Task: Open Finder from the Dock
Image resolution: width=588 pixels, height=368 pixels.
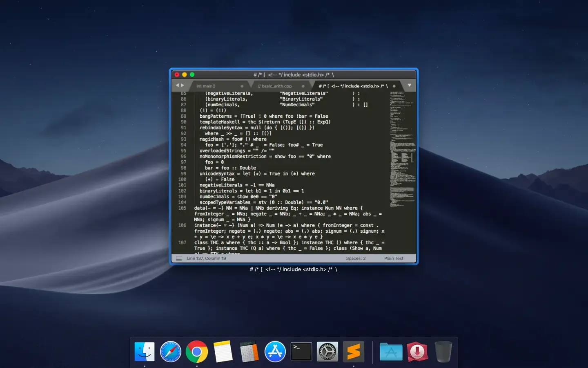Action: click(144, 351)
